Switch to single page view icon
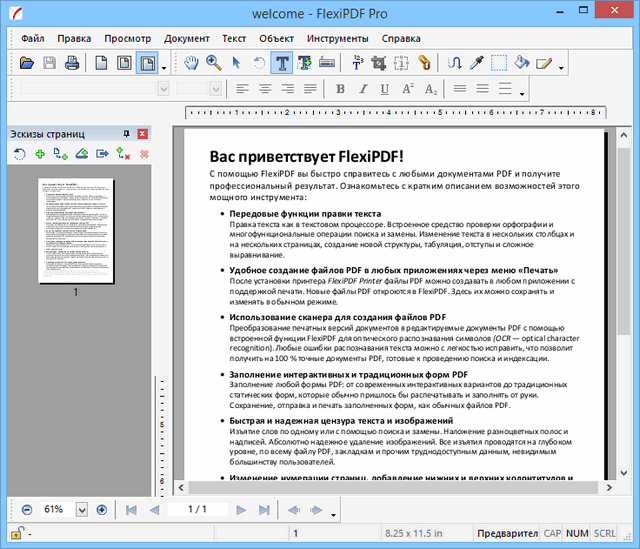The image size is (640, 549). point(101,63)
